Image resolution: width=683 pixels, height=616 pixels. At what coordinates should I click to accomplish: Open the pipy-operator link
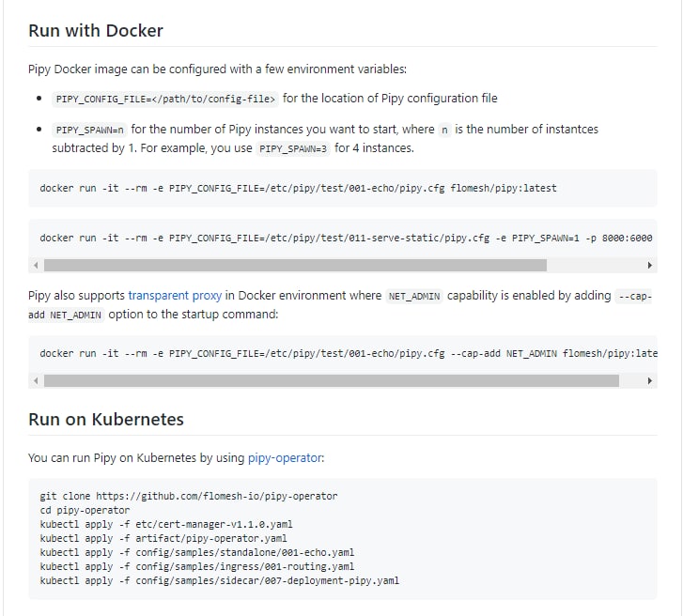pyautogui.click(x=285, y=458)
